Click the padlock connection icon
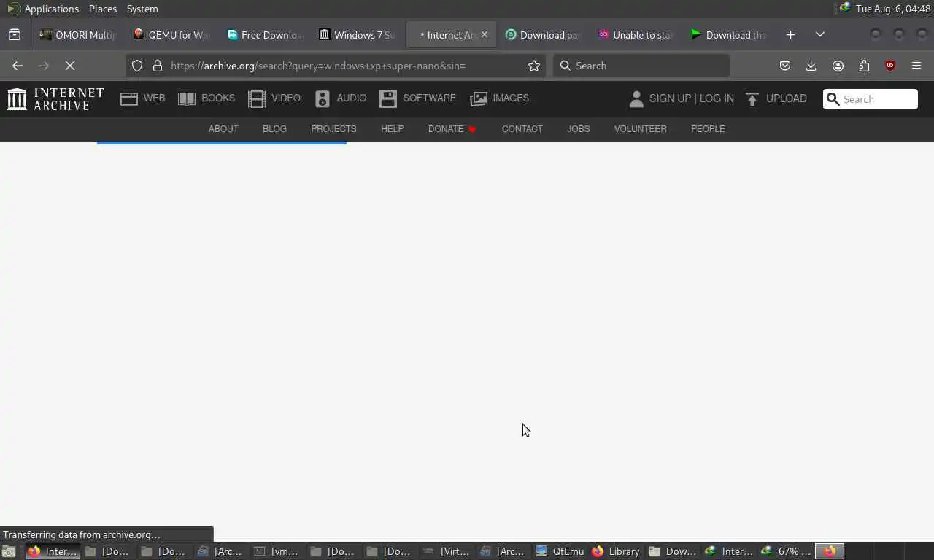Viewport: 934px width, 560px height. coord(157,66)
